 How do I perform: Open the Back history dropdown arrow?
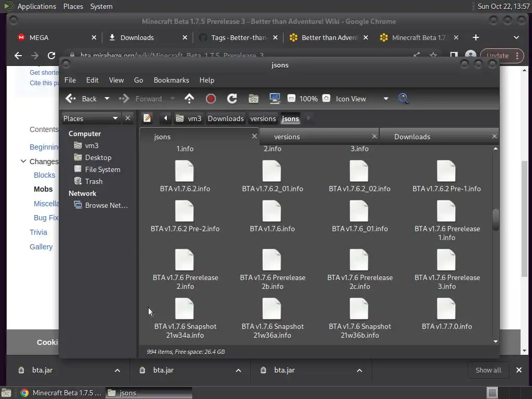coord(107,99)
